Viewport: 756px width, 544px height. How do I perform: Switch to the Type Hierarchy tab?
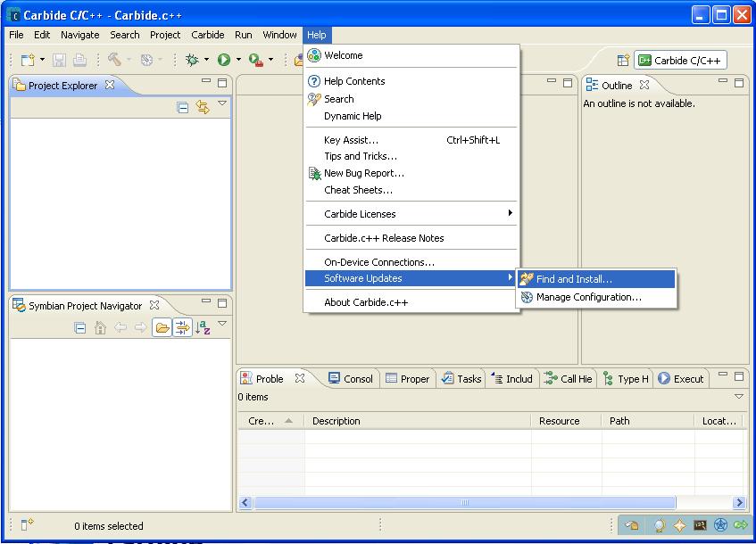click(x=626, y=379)
